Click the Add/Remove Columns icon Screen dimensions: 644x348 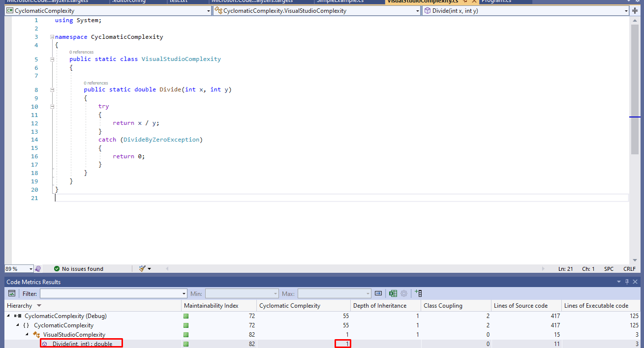click(418, 293)
